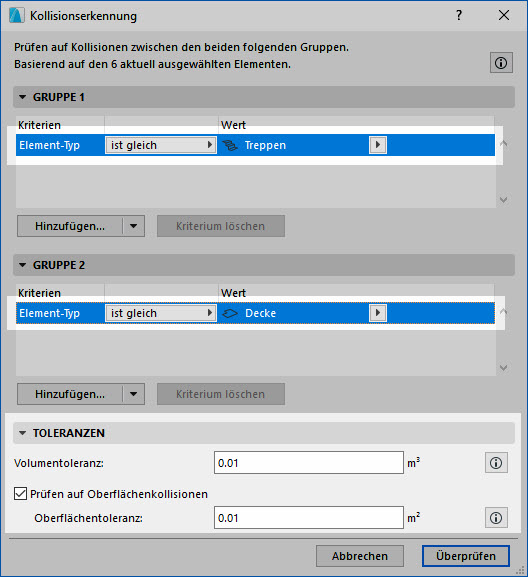Click the Volumentoleranz input field
The image size is (528, 577).
[x=309, y=463]
